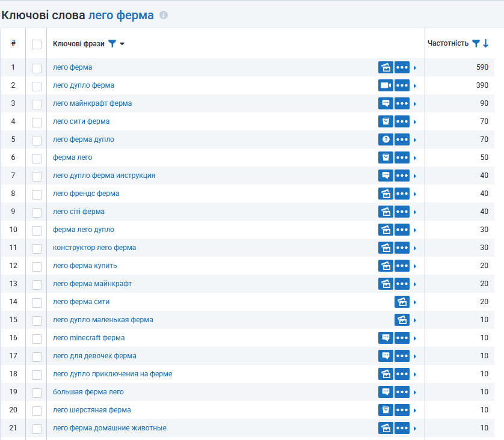Open keyword phrases filter funnel icon
The height and width of the screenshot is (440, 504).
pyautogui.click(x=112, y=44)
